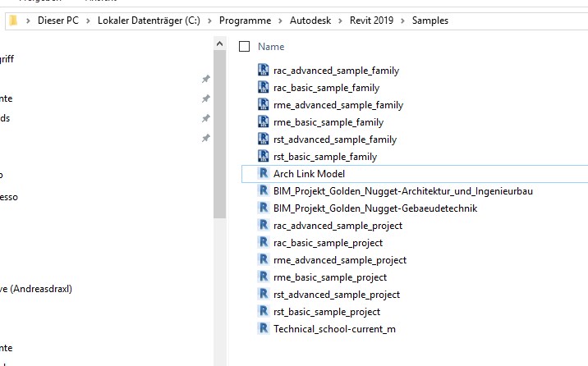
Task: Click the rac_basic_sample_family file icon
Action: pos(264,87)
